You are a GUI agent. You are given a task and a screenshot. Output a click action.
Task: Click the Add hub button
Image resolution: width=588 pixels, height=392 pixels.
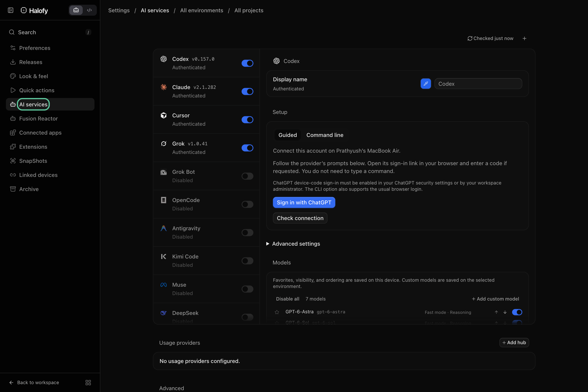pyautogui.click(x=514, y=343)
